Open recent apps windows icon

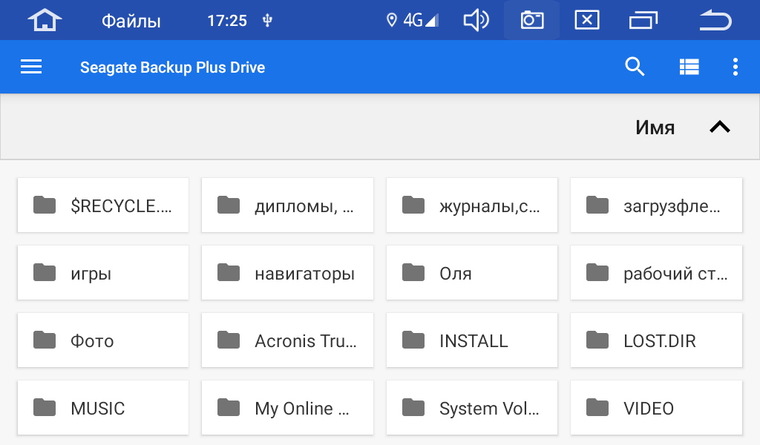tap(644, 20)
